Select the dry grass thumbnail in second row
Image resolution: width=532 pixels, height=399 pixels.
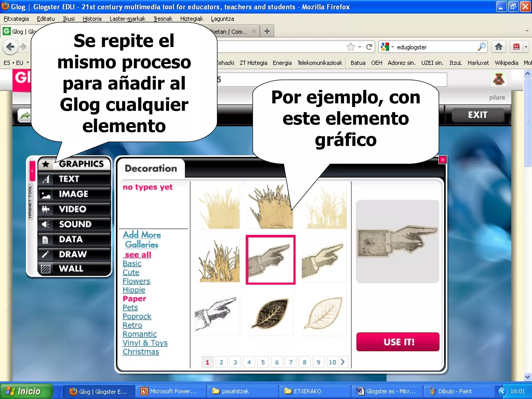pos(217,260)
